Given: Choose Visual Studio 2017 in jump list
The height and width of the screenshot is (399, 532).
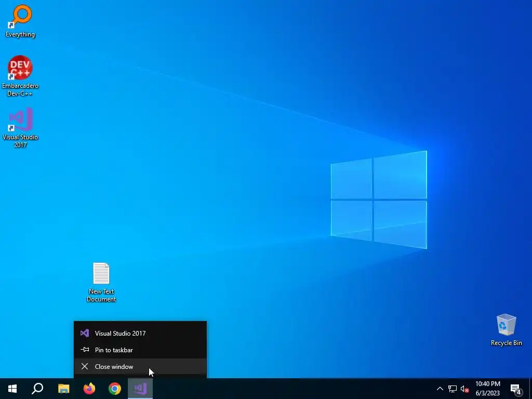Looking at the screenshot, I should tap(140, 333).
